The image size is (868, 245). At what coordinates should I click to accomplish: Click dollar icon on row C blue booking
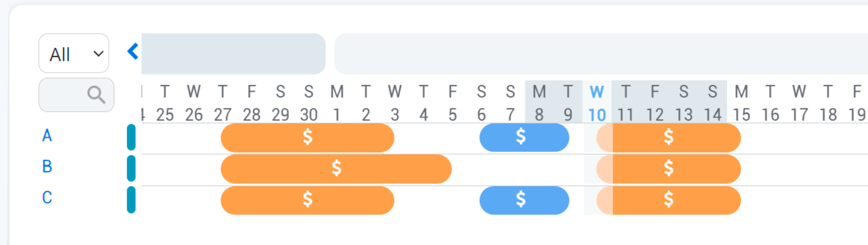click(x=521, y=199)
